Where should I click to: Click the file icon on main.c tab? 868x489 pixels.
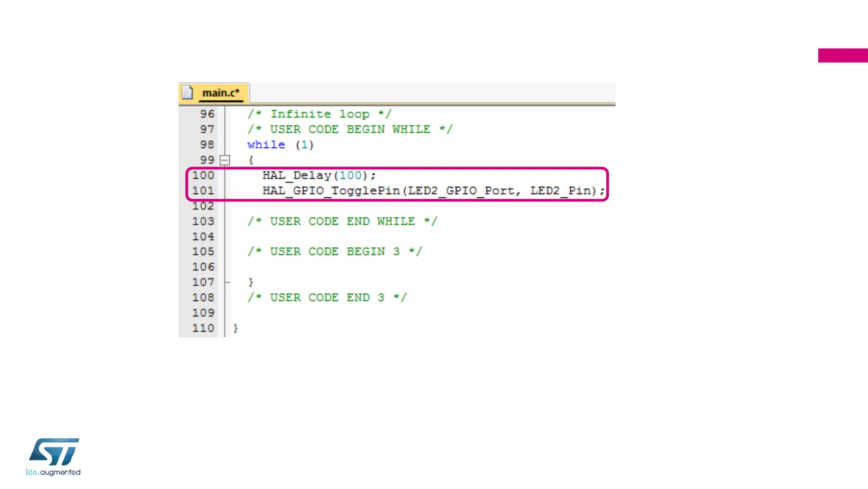point(187,92)
